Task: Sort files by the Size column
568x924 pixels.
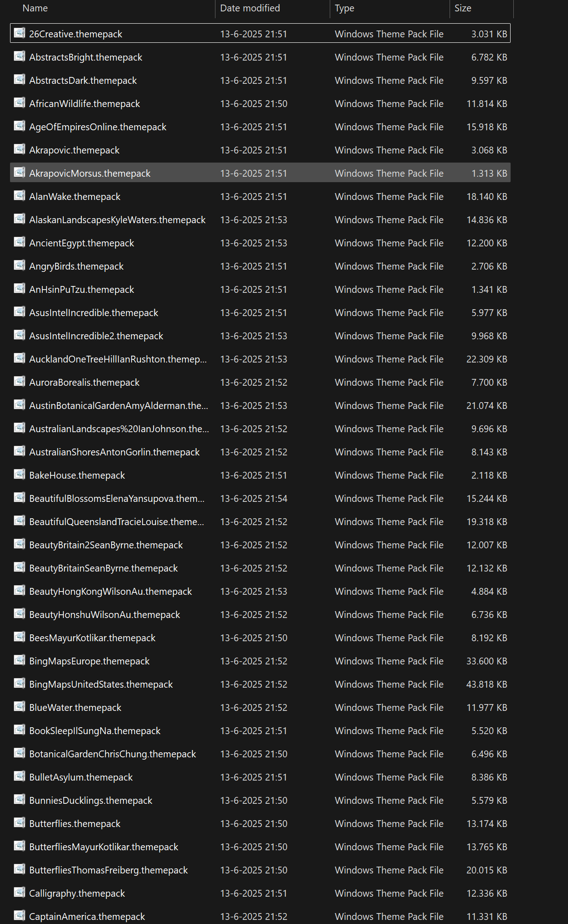Action: click(x=463, y=8)
